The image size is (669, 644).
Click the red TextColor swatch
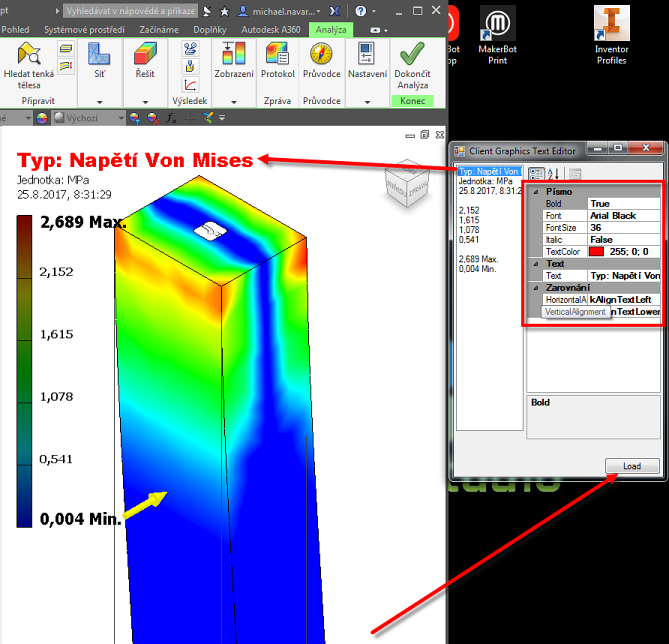[597, 251]
